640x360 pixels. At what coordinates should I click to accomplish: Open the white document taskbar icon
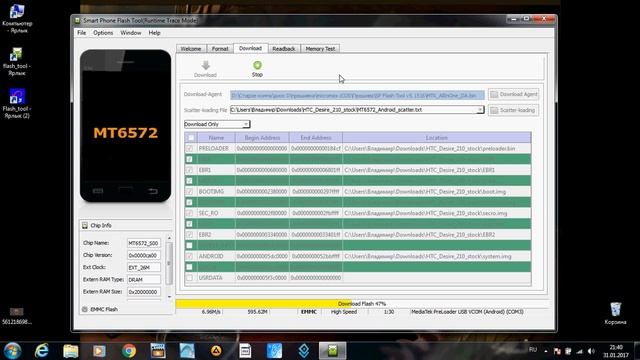coord(245,351)
